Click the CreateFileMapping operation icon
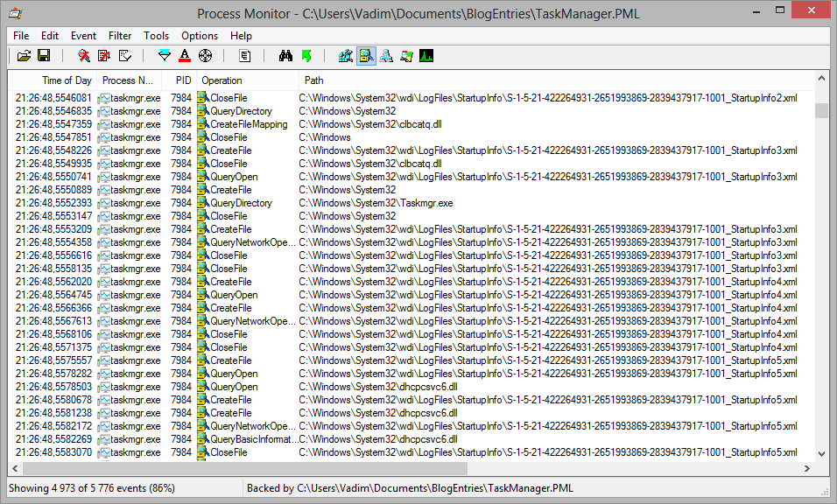The image size is (837, 504). tap(203, 124)
